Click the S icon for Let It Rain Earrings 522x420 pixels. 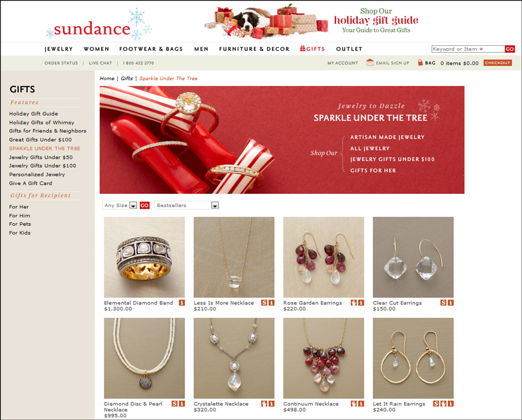[436, 403]
